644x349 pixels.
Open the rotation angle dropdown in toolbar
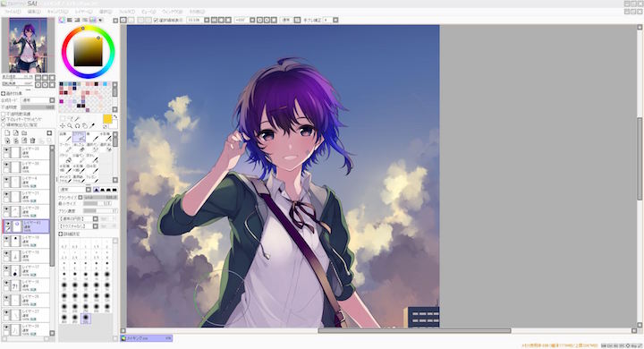pyautogui.click(x=252, y=21)
